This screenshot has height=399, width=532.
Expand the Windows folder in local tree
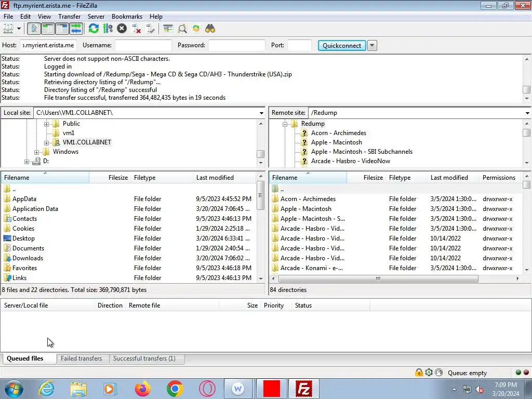tap(37, 152)
